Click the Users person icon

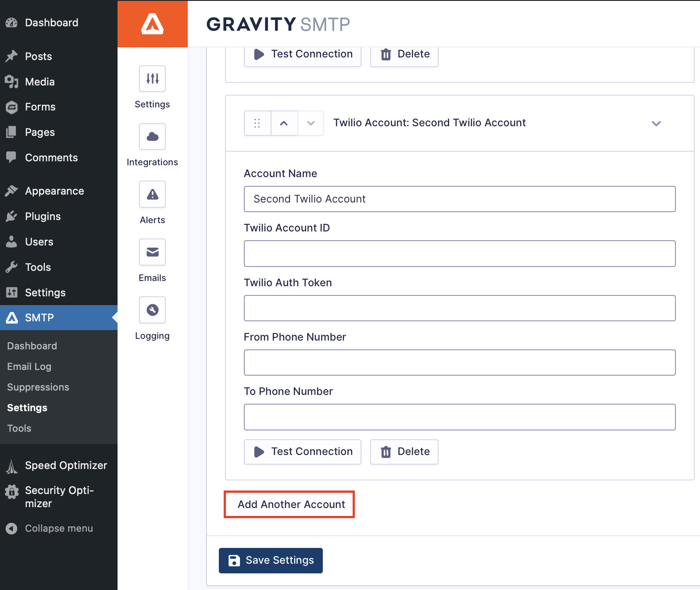click(x=11, y=242)
